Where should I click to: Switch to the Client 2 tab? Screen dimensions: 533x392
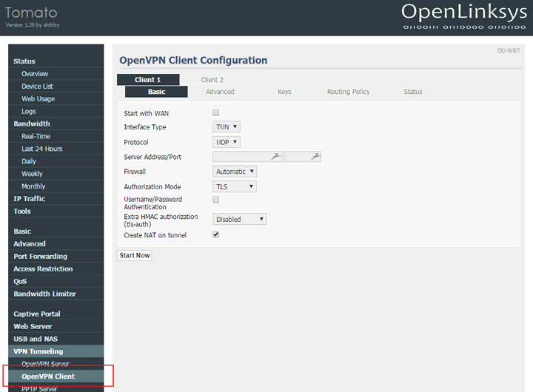212,79
